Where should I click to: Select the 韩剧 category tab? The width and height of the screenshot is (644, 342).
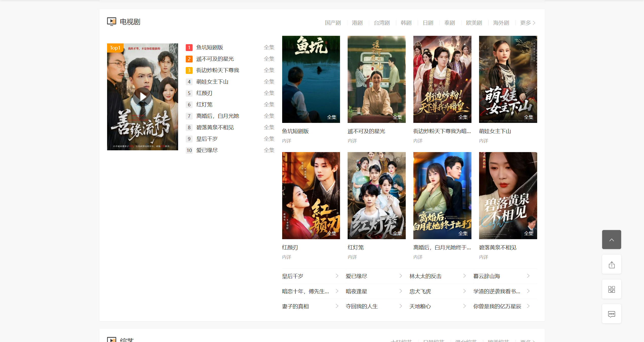click(x=406, y=23)
